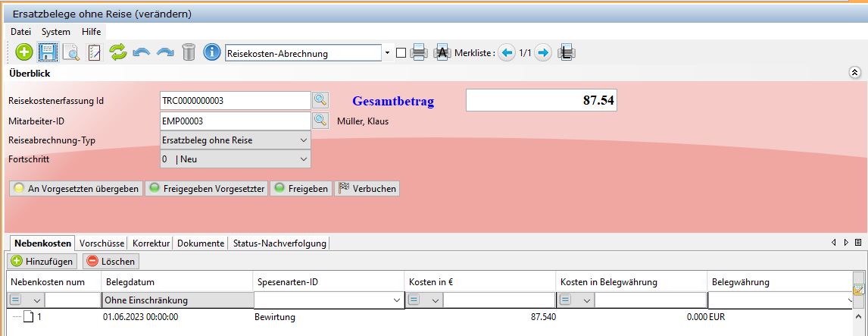Screen dimensions: 868x336
Task: Undo with the left curved arrow
Action: coord(141,53)
